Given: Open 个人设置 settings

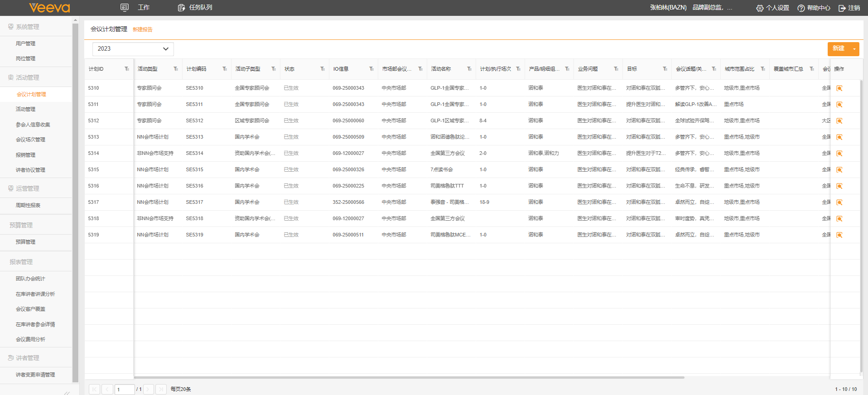Looking at the screenshot, I should coord(773,8).
